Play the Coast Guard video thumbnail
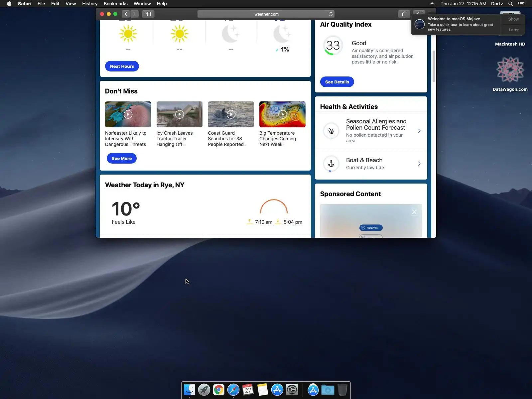The width and height of the screenshot is (532, 399). [x=231, y=114]
